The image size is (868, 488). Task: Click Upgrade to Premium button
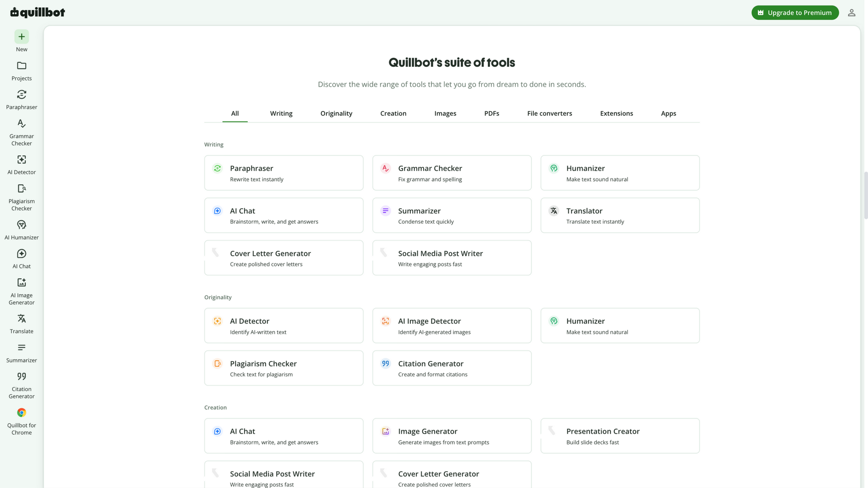(795, 13)
